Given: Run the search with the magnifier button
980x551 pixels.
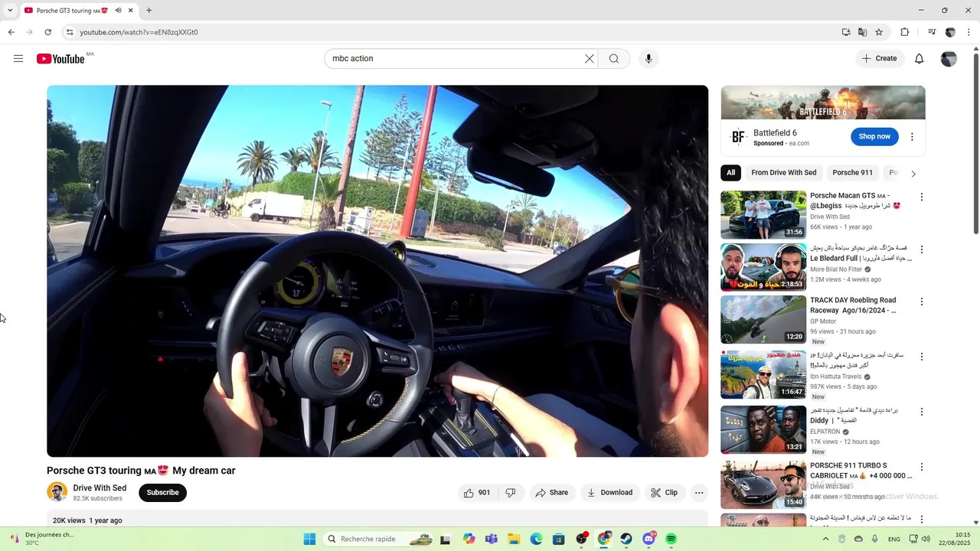Looking at the screenshot, I should click(x=614, y=59).
